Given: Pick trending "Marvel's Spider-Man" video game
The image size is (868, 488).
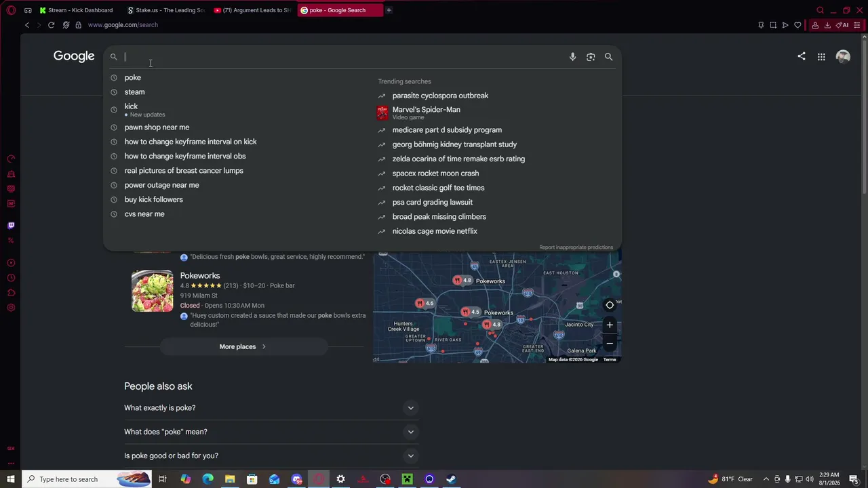Looking at the screenshot, I should coord(426,113).
